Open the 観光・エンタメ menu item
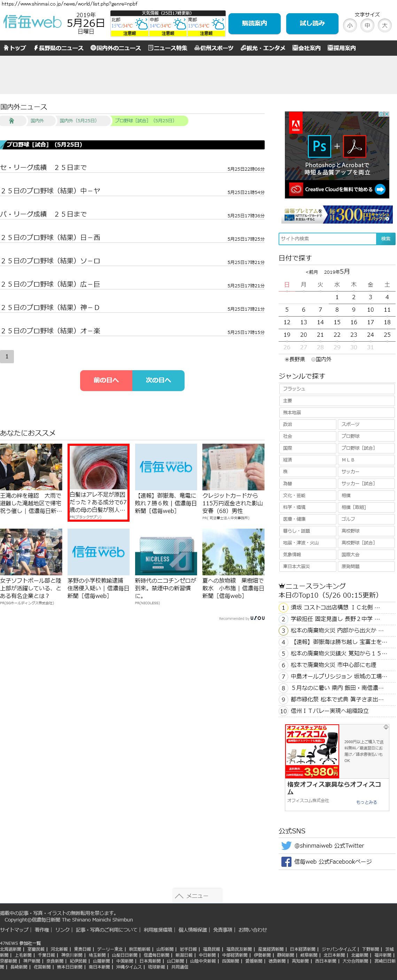The height and width of the screenshot is (980, 397). (263, 48)
